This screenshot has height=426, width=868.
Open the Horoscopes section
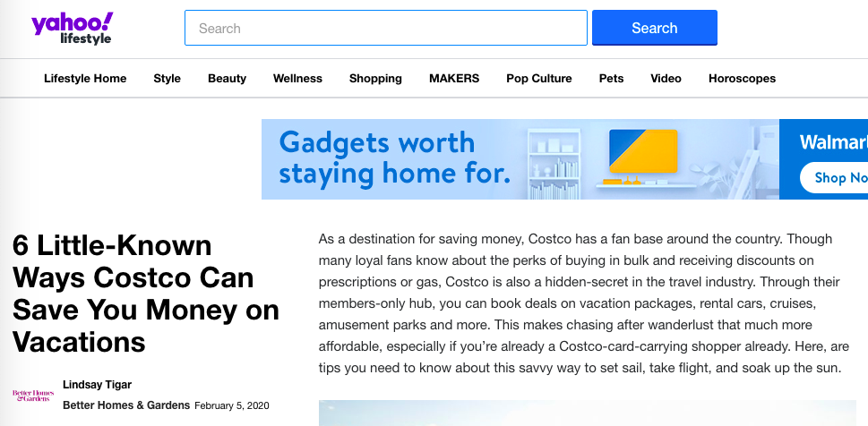click(x=742, y=79)
